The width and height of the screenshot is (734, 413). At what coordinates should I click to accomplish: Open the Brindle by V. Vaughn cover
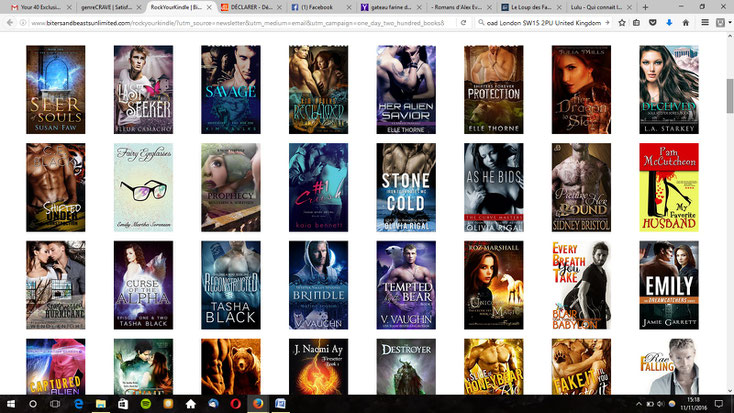[x=318, y=285]
